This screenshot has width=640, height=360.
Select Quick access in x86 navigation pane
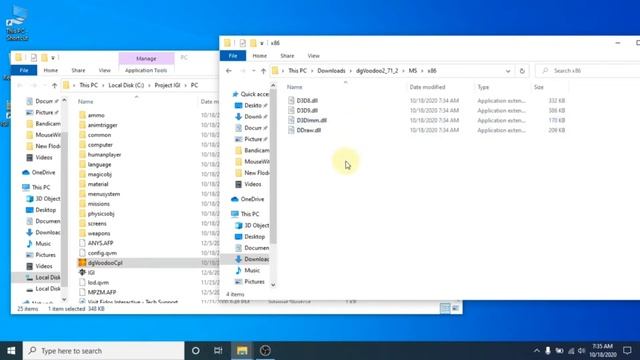pos(250,94)
